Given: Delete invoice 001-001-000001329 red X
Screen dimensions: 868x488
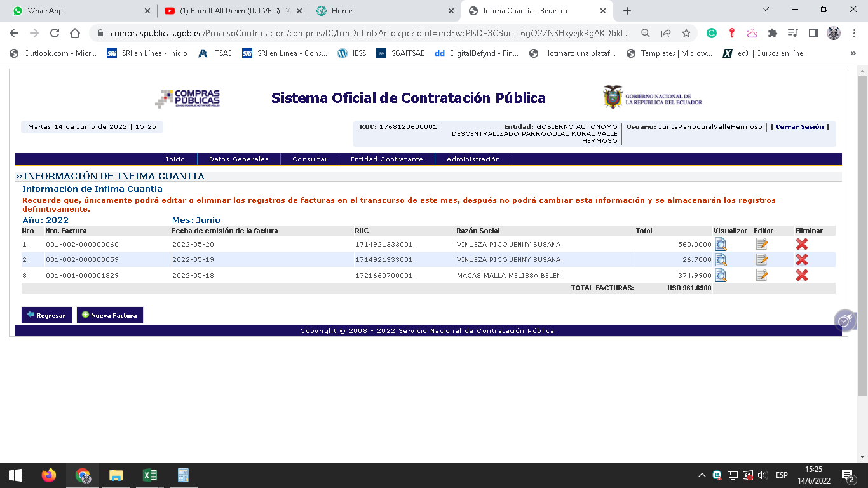Looking at the screenshot, I should [x=802, y=275].
